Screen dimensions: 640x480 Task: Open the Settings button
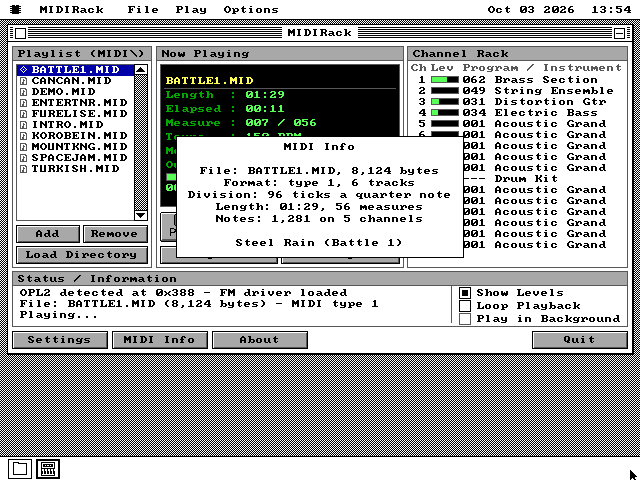[x=60, y=340]
